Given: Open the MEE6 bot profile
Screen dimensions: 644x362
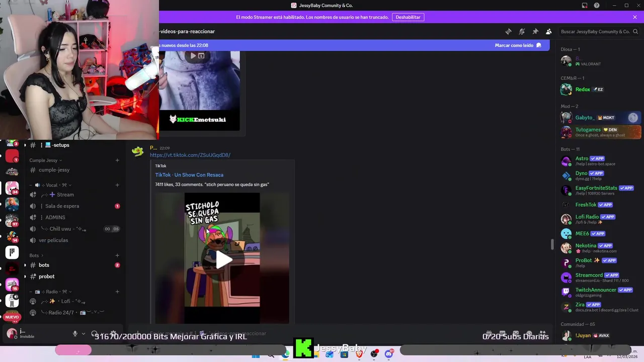Looking at the screenshot, I should [600, 233].
